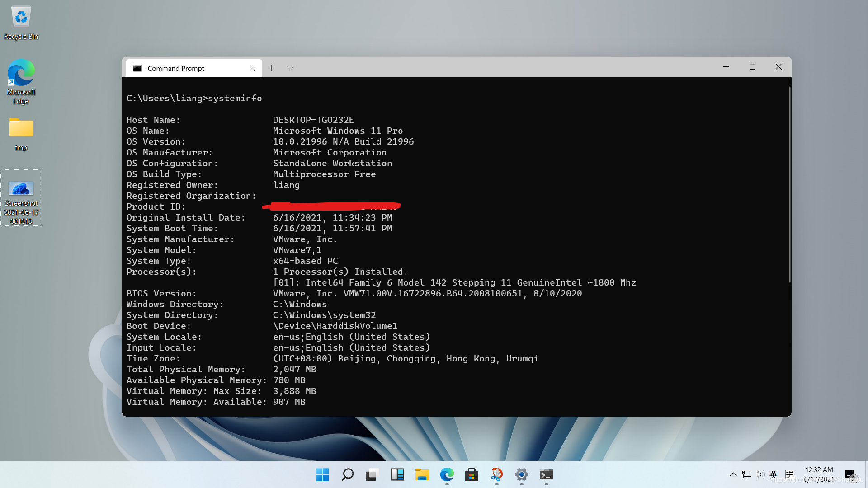868x488 pixels.
Task: Open network status tray icon
Action: tap(747, 474)
